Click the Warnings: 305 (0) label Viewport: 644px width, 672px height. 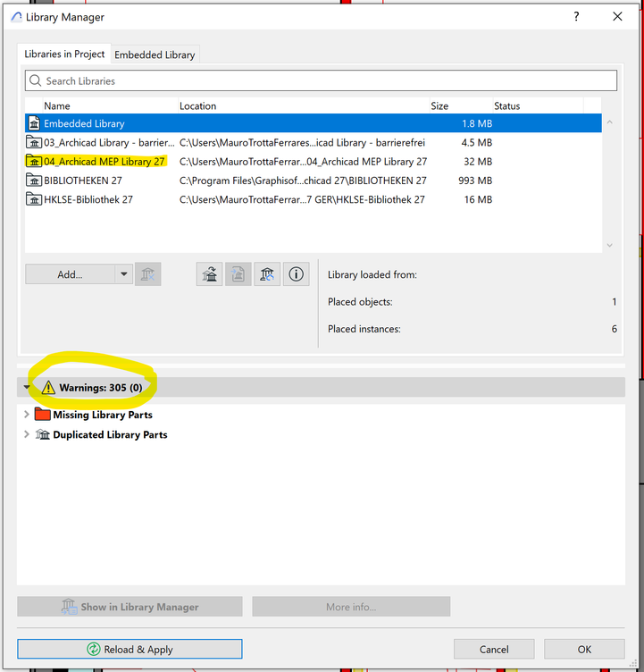[x=101, y=388]
